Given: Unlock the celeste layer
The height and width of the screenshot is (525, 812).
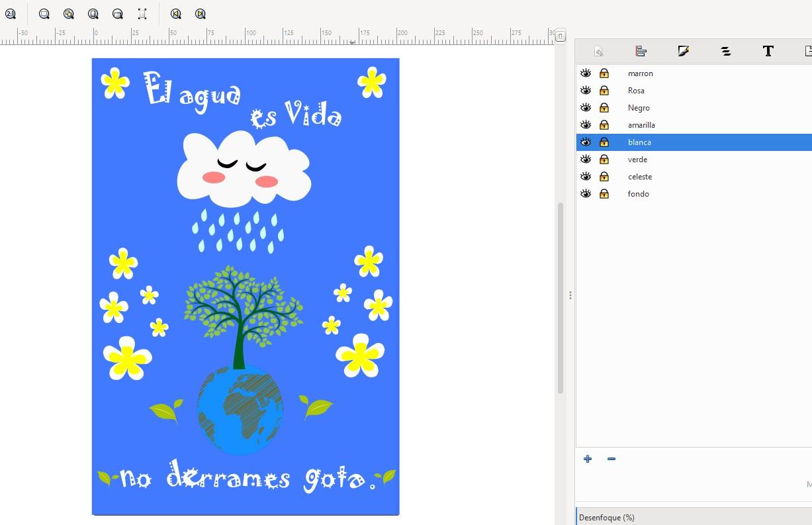Looking at the screenshot, I should click(x=604, y=177).
